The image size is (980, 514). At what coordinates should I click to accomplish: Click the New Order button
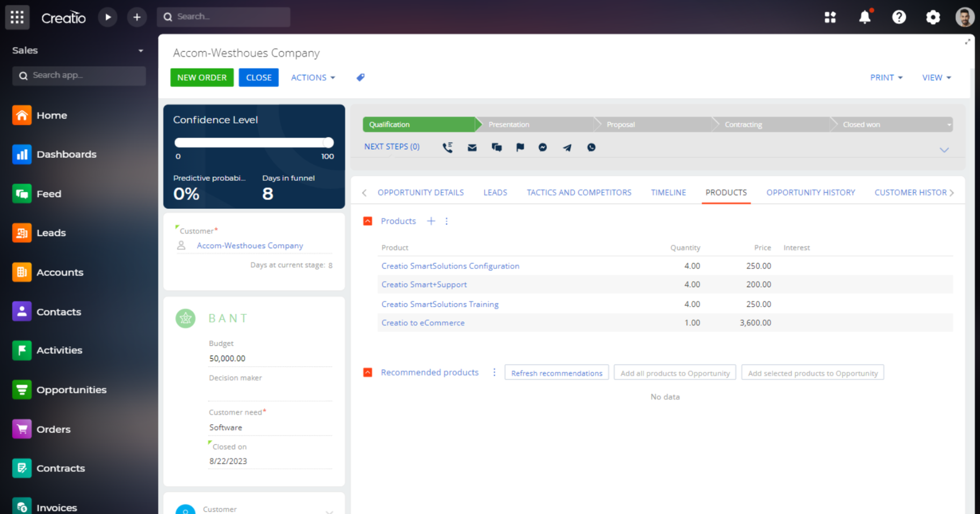202,77
